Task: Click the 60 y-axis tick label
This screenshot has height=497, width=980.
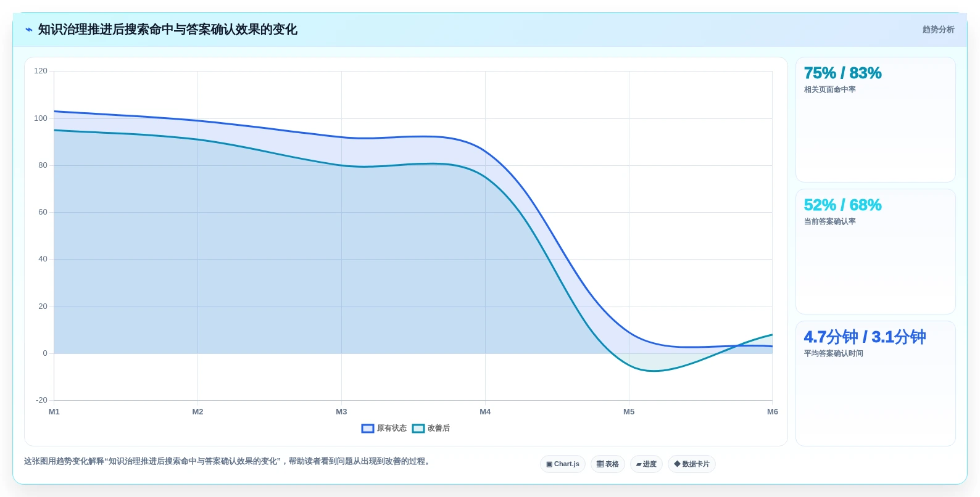Action: [x=43, y=212]
